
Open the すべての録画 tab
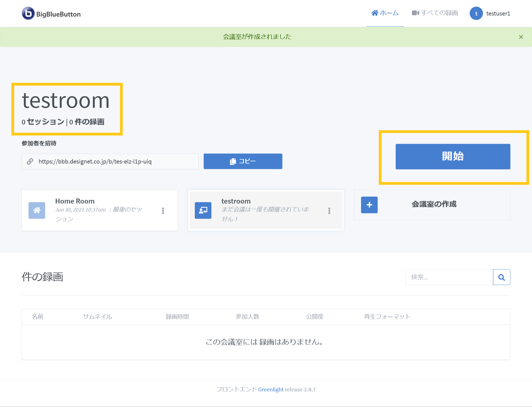click(435, 13)
